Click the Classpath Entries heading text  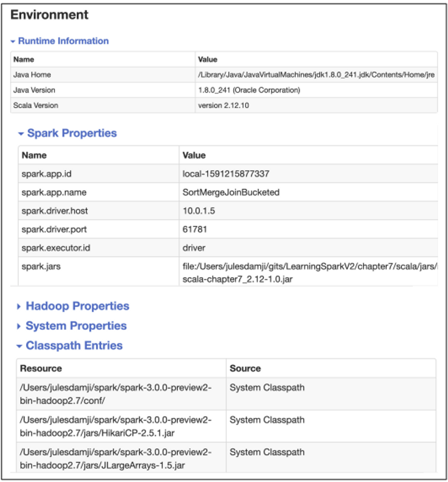(x=74, y=345)
